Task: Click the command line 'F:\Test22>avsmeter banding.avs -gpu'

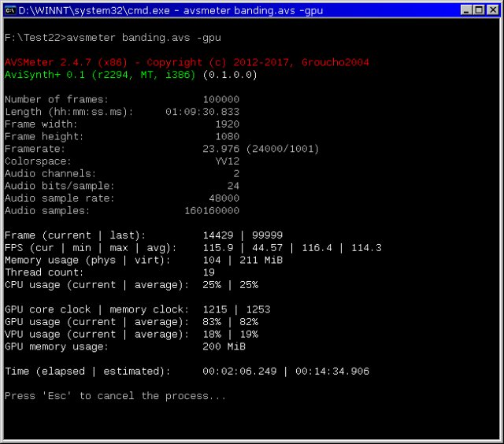Action: coord(113,38)
